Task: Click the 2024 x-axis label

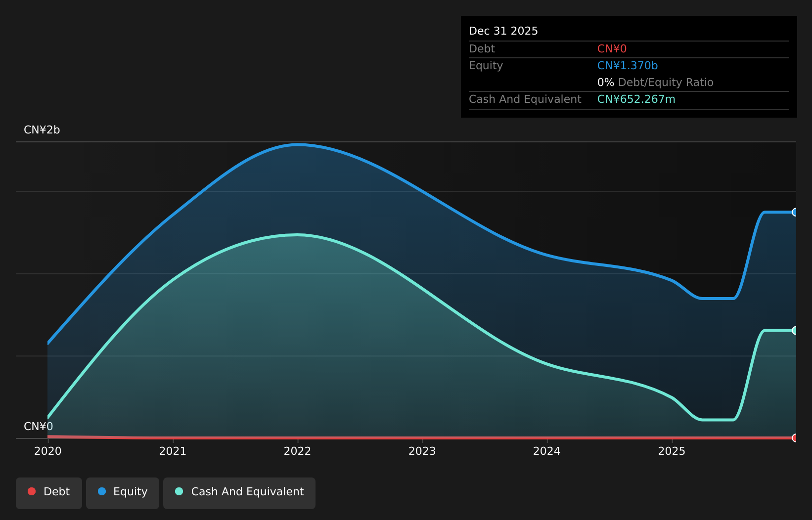Action: (547, 451)
